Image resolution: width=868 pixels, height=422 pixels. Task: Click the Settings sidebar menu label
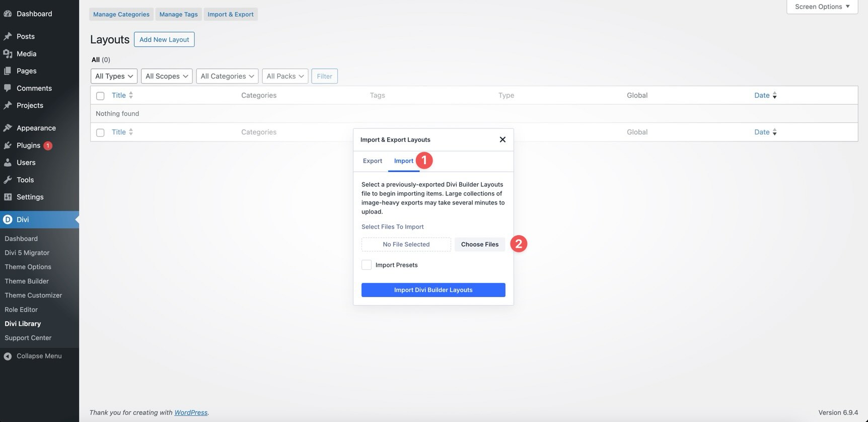[x=30, y=197]
